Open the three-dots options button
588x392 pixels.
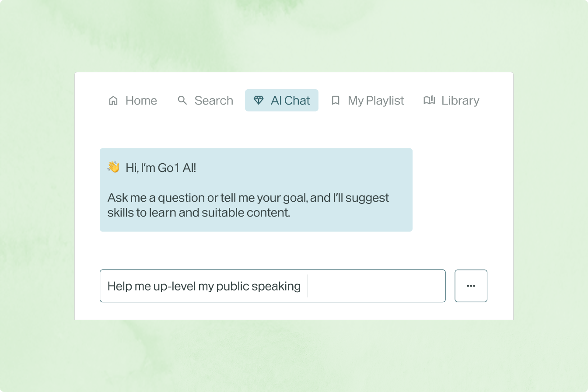471,286
